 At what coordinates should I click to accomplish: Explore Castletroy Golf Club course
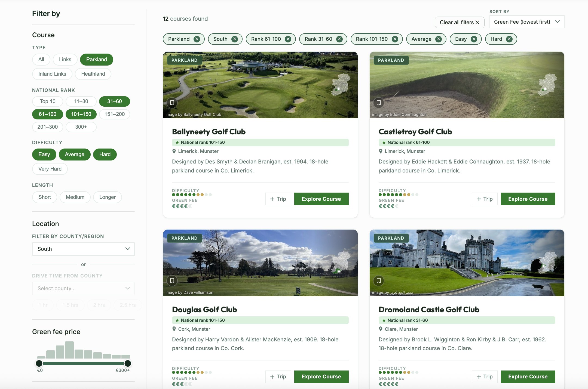point(528,199)
